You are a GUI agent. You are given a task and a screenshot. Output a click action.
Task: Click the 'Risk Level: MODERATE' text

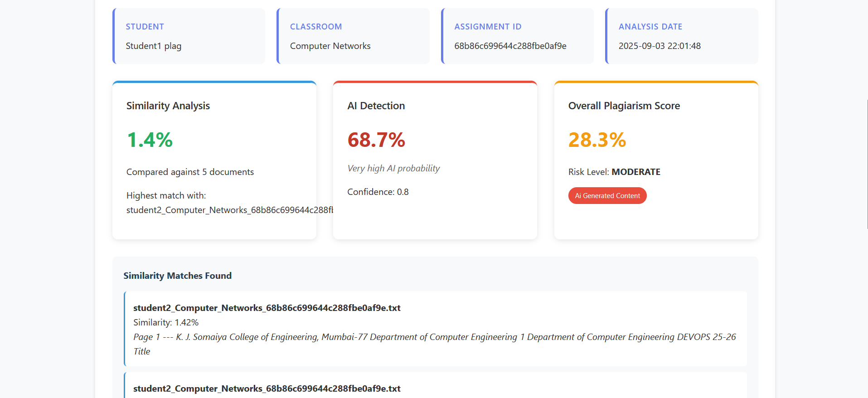point(614,172)
